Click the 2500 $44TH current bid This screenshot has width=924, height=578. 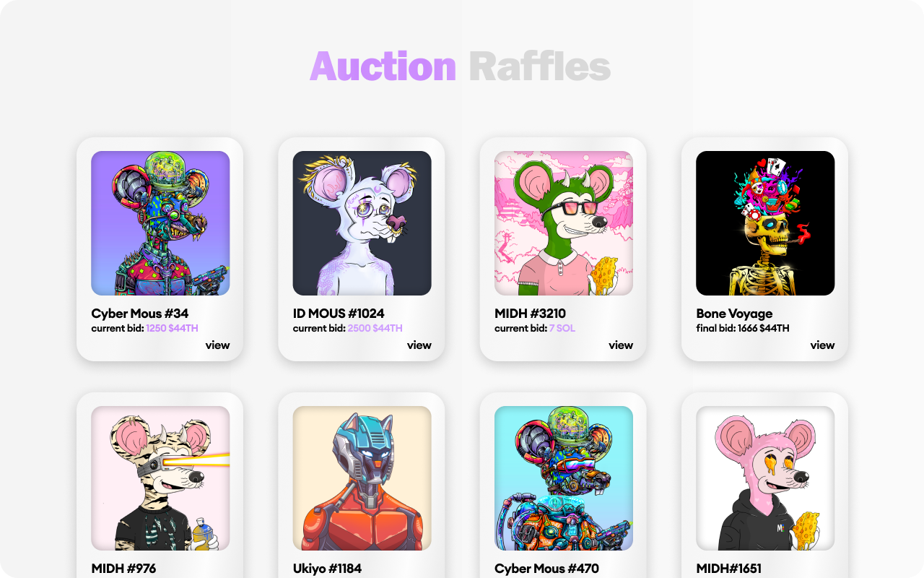pyautogui.click(x=375, y=329)
